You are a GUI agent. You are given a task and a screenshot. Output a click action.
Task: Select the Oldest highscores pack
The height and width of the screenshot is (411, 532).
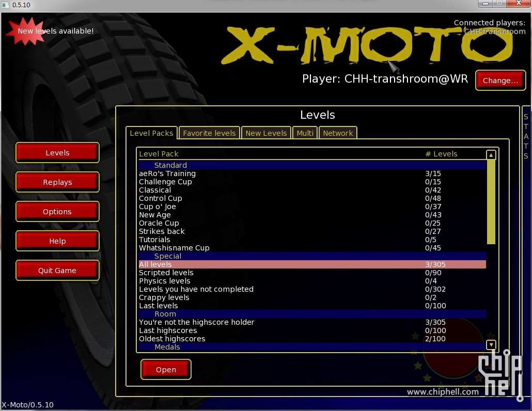[312, 339]
